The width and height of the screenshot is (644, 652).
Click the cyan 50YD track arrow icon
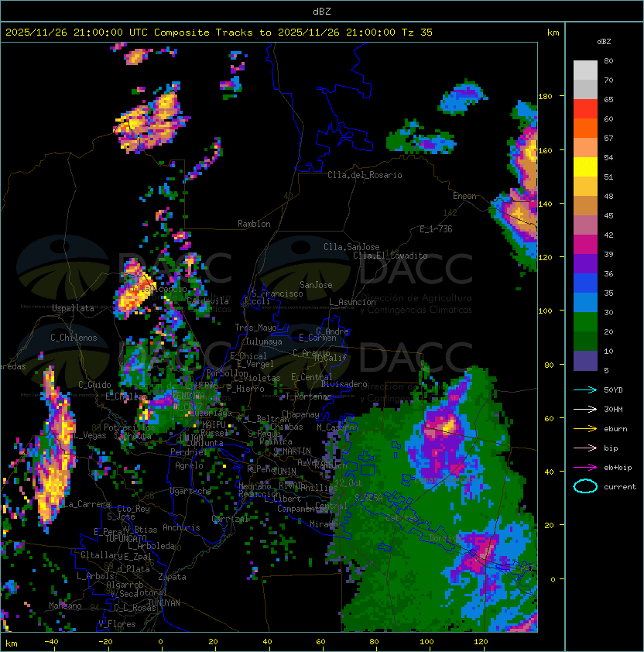[585, 389]
